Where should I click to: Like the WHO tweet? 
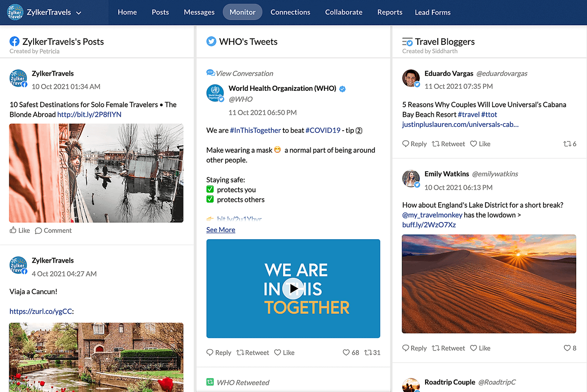284,353
